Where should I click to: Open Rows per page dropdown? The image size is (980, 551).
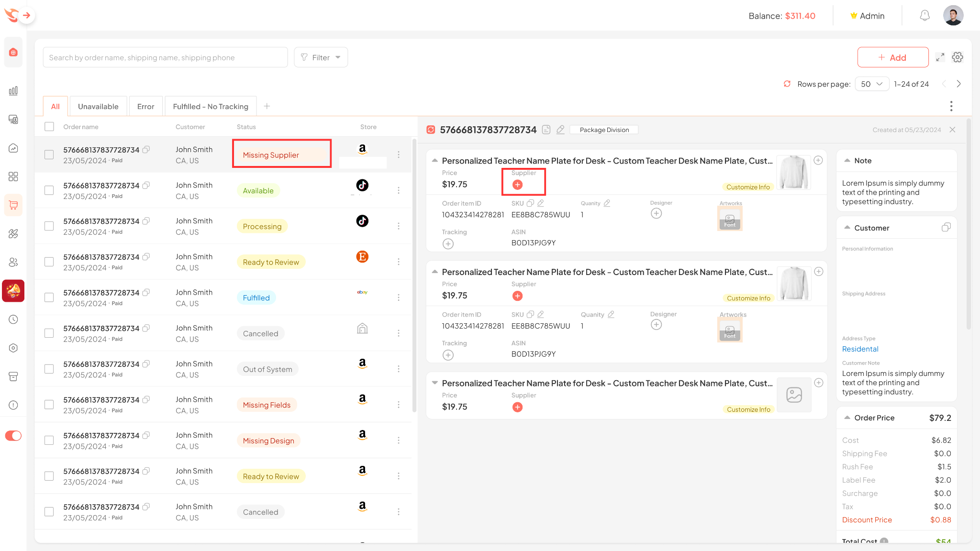point(872,84)
